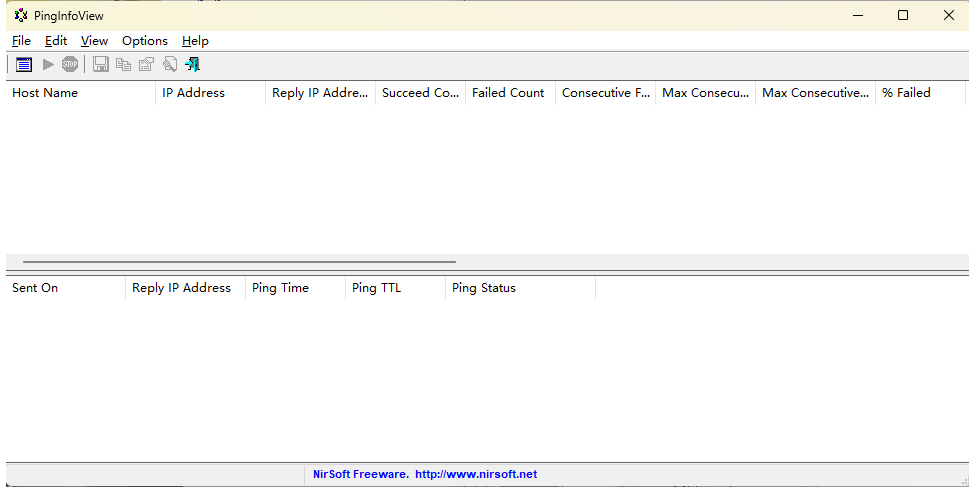Image resolution: width=974 pixels, height=487 pixels.
Task: Click the Start Pinging play icon
Action: point(48,64)
